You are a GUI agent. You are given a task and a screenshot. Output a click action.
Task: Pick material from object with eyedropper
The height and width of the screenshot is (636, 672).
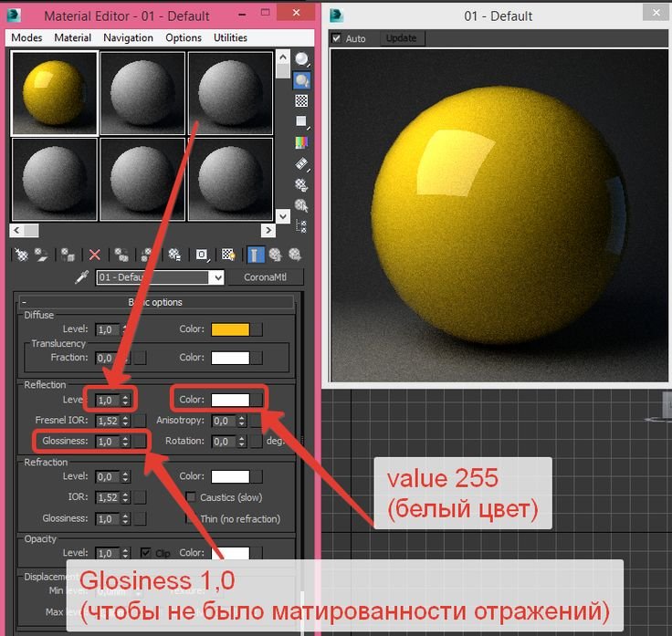tap(82, 277)
